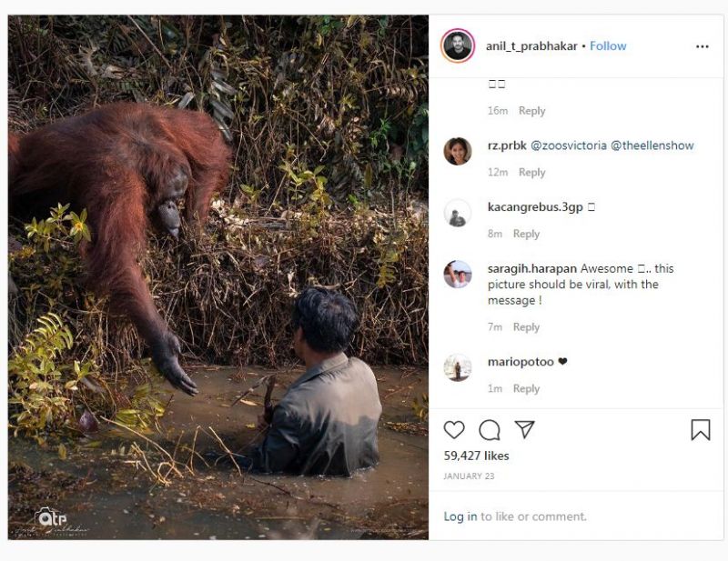
Task: Open the anil_t_prabhakar username link
Action: pos(531,46)
